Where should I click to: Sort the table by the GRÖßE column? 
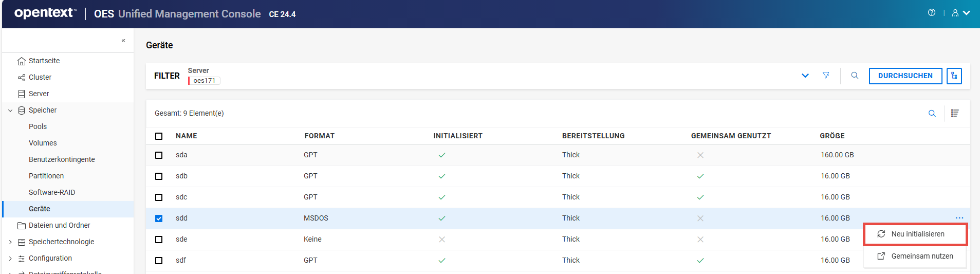pos(832,136)
